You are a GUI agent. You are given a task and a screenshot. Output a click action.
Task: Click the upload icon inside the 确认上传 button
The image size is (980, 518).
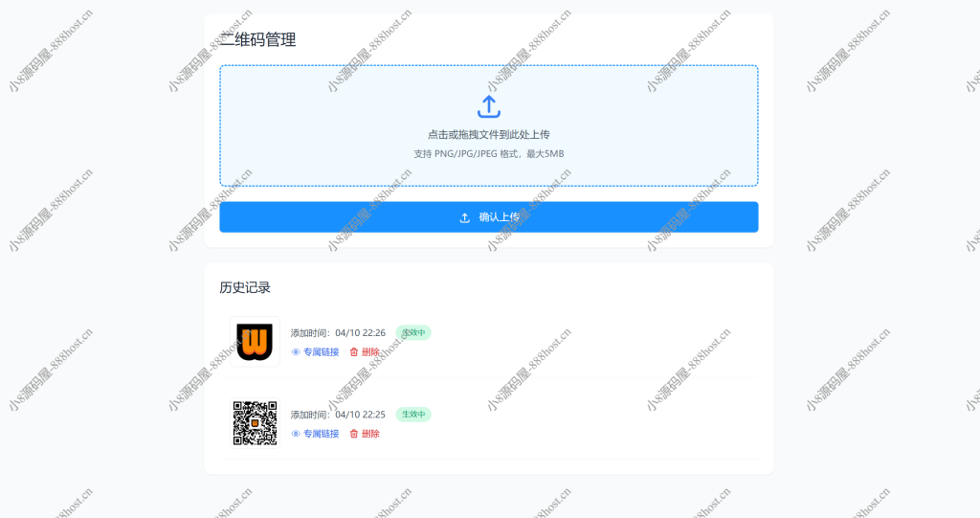coord(464,217)
